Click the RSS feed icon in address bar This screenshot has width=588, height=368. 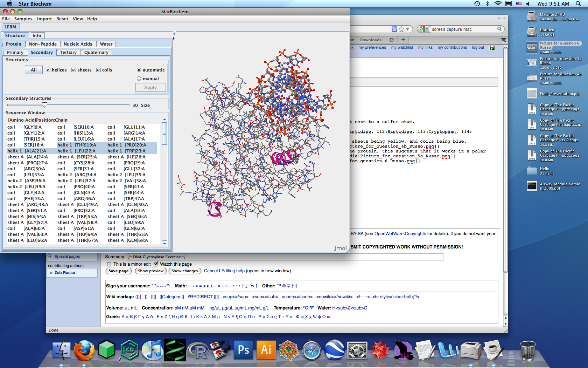click(x=394, y=29)
